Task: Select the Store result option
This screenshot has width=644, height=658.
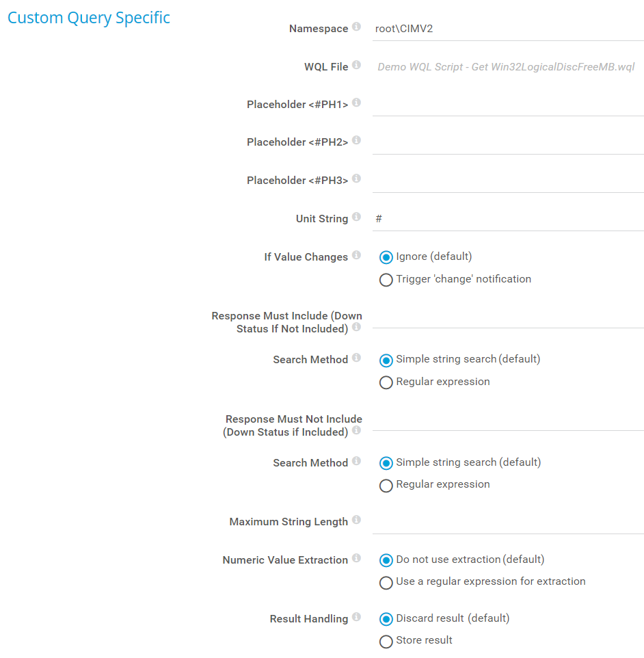Action: 386,642
